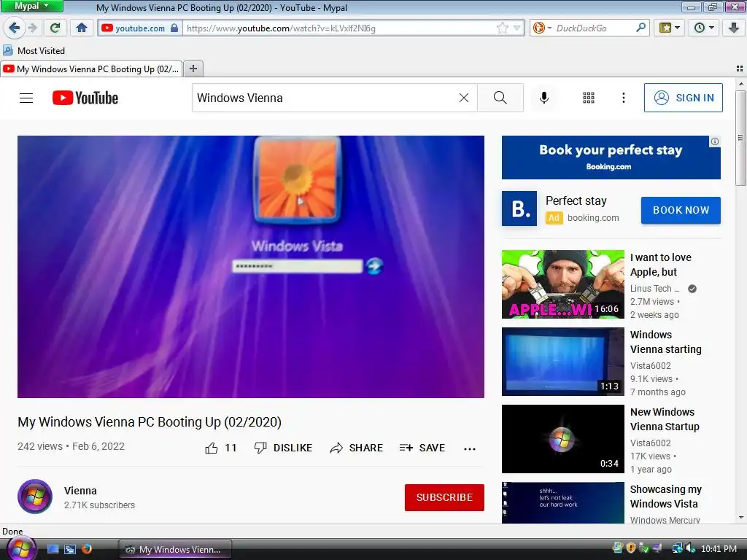Viewport: 747px width, 560px height.
Task: Click Switch between windows quick launch icon
Action: [69, 549]
